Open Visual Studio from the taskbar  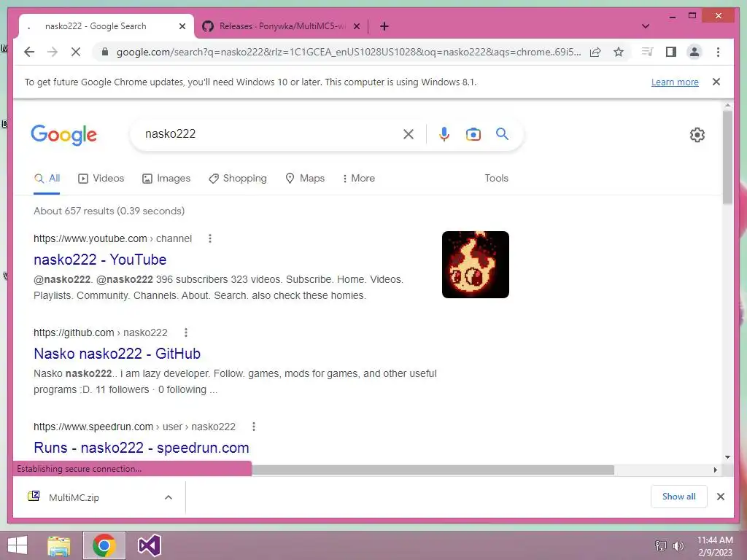tap(149, 545)
